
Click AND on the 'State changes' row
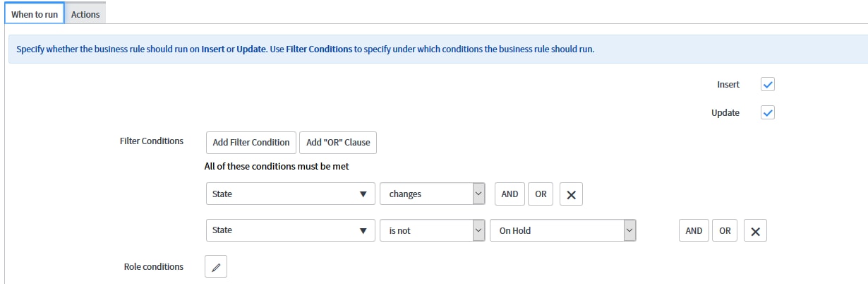pyautogui.click(x=510, y=194)
